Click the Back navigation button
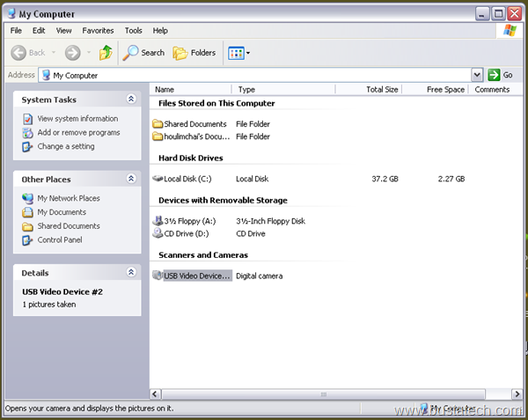528x420 pixels. [x=29, y=53]
